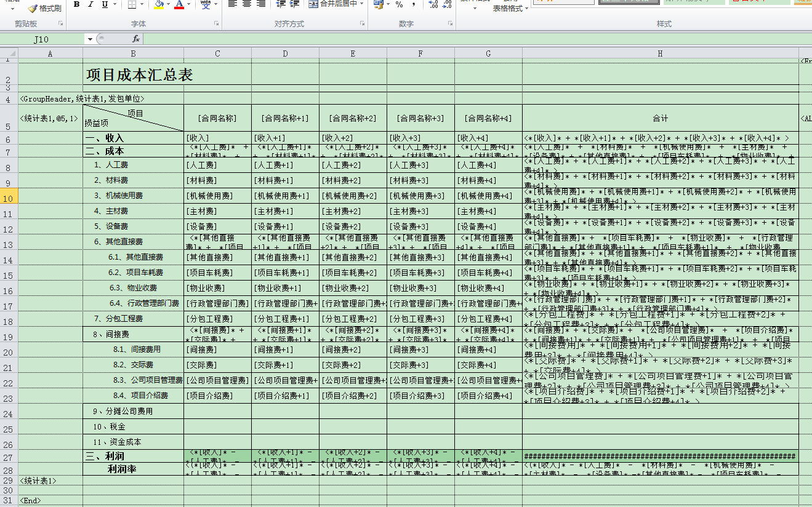Click the Format Painter (格式刷) button
Viewport: 812px width, 507px height.
pos(45,8)
